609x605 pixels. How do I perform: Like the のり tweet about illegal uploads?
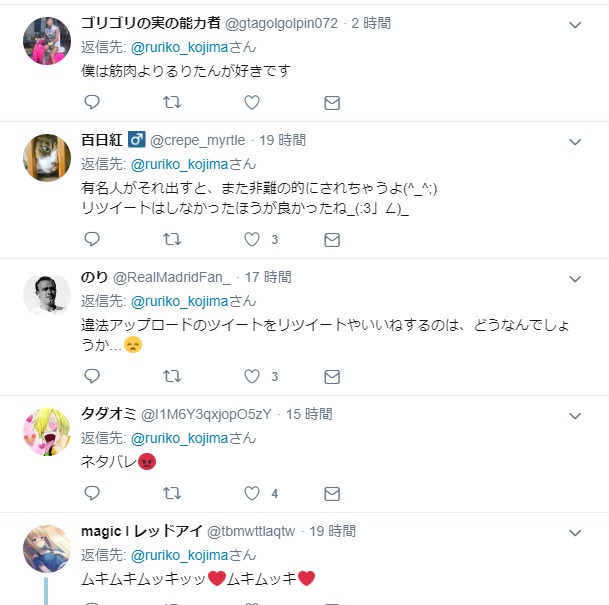click(252, 376)
